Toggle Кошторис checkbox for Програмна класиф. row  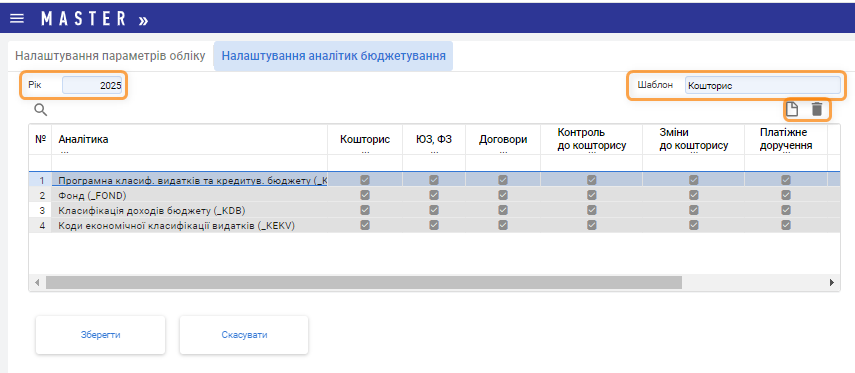pos(365,179)
